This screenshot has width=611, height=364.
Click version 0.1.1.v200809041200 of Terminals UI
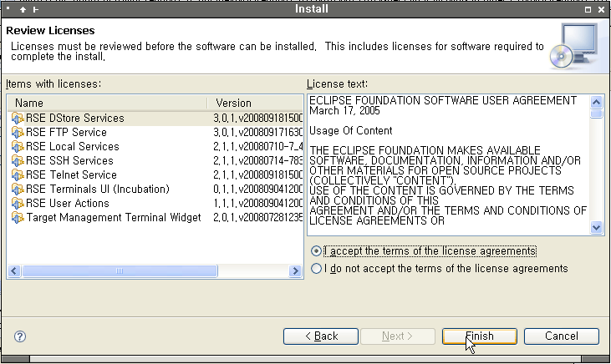[258, 190]
